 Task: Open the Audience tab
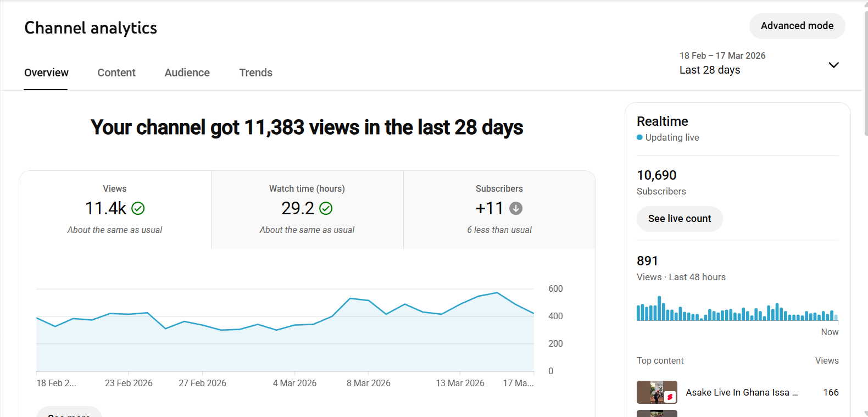pos(187,73)
